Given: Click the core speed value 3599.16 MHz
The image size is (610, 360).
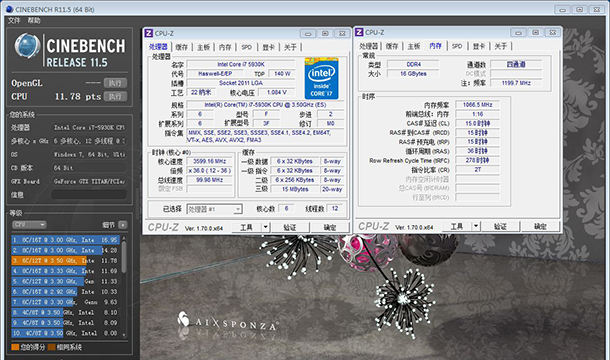Looking at the screenshot, I should pos(209,161).
